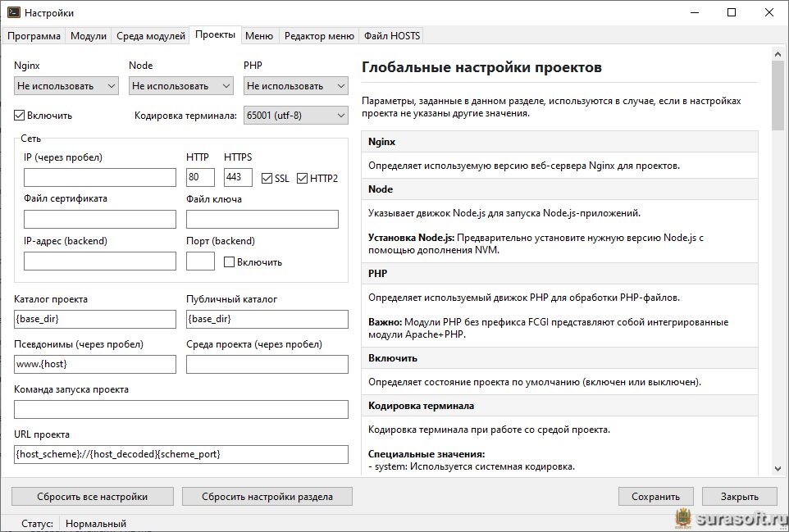Open the PHP version dropdown
The image size is (789, 532).
(295, 85)
